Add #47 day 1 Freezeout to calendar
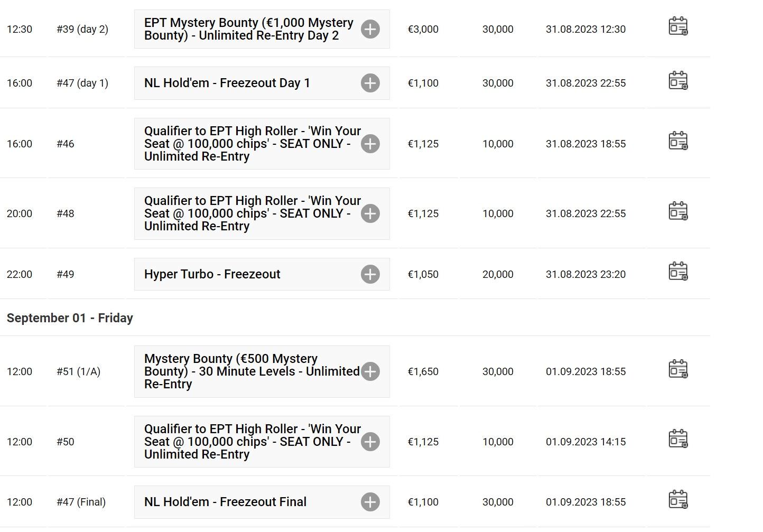763x532 pixels. pyautogui.click(x=678, y=80)
